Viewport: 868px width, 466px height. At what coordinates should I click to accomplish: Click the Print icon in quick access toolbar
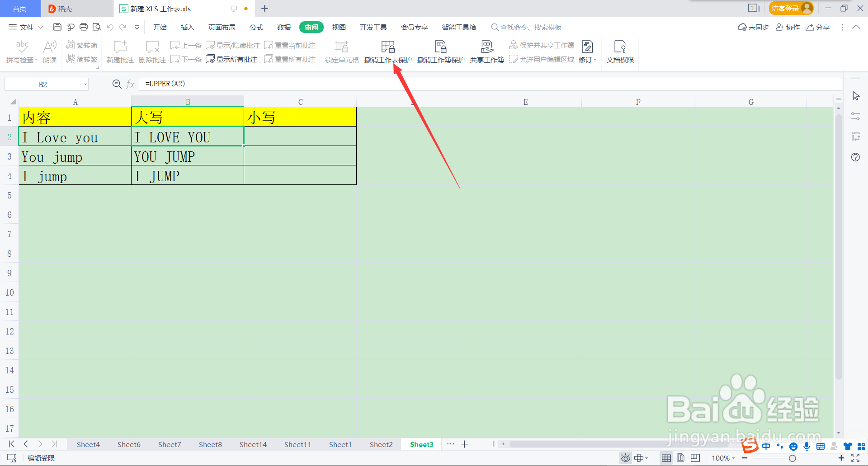click(83, 27)
